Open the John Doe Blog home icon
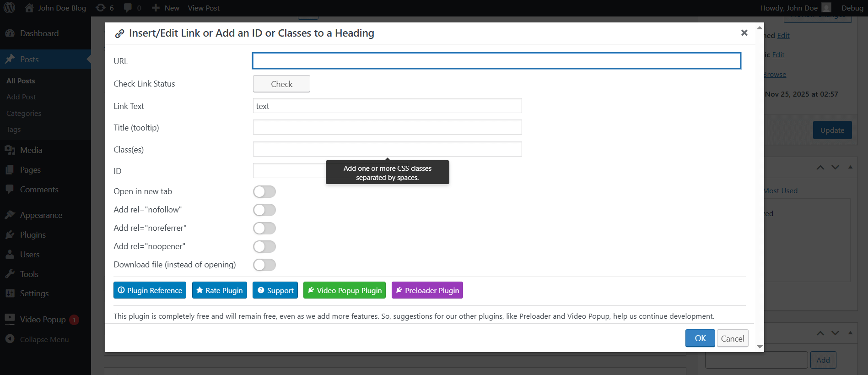868x375 pixels. 29,8
